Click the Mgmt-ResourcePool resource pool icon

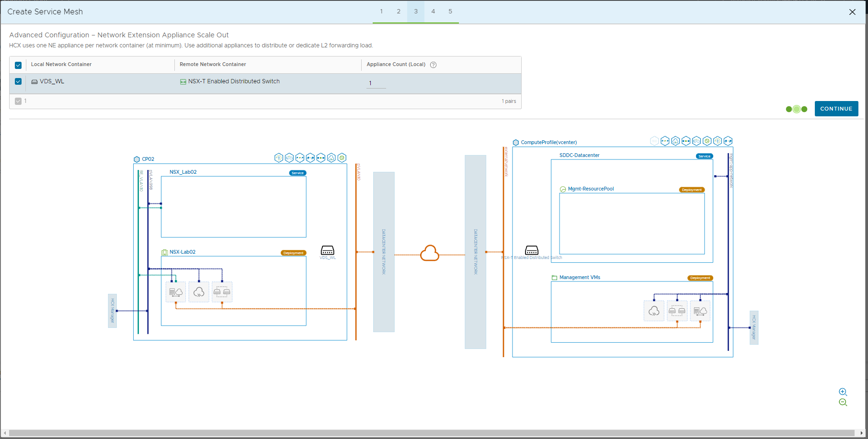(x=563, y=189)
